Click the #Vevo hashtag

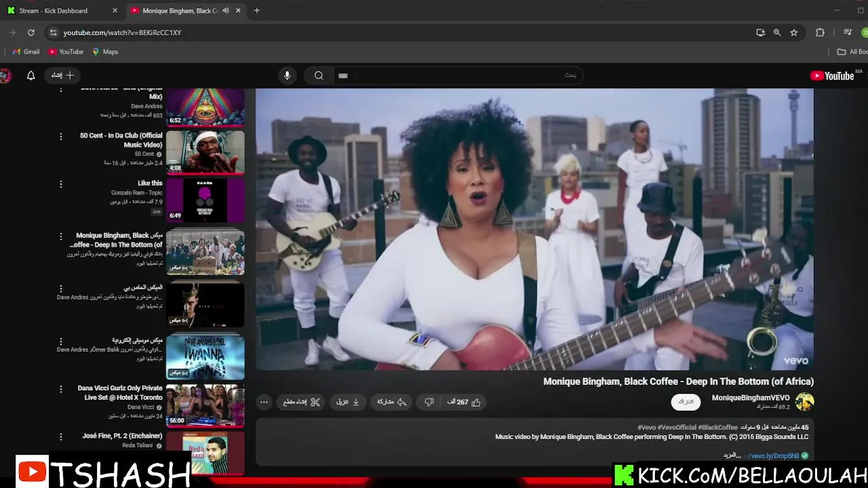(646, 428)
